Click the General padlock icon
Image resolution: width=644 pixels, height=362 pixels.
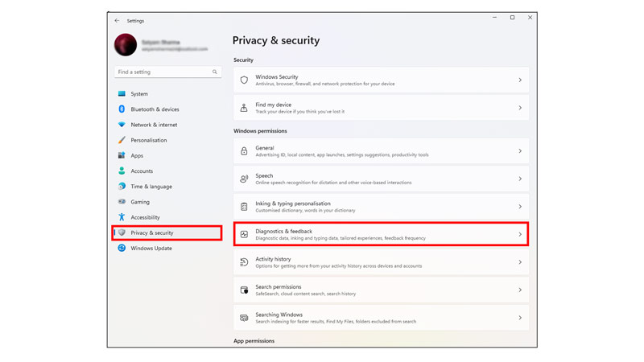244,151
